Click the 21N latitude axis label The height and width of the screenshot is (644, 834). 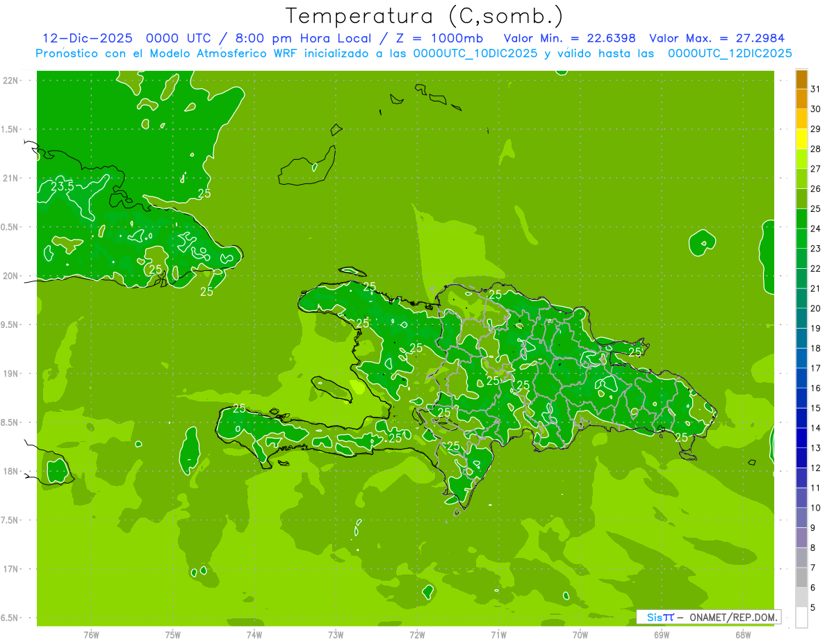12,178
